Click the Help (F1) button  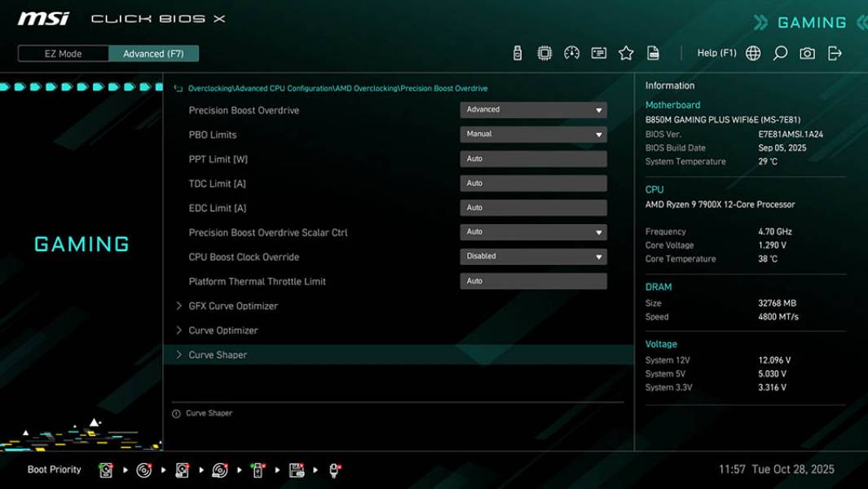[716, 51]
